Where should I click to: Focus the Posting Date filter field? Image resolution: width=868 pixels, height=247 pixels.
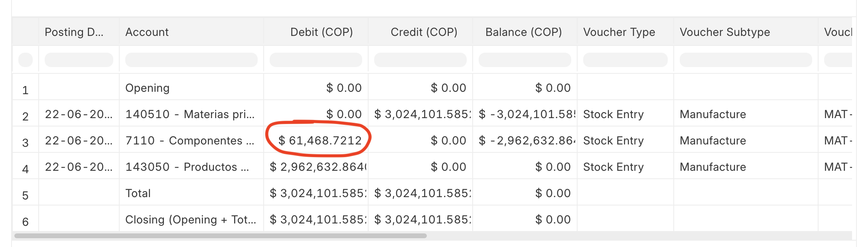tap(79, 60)
